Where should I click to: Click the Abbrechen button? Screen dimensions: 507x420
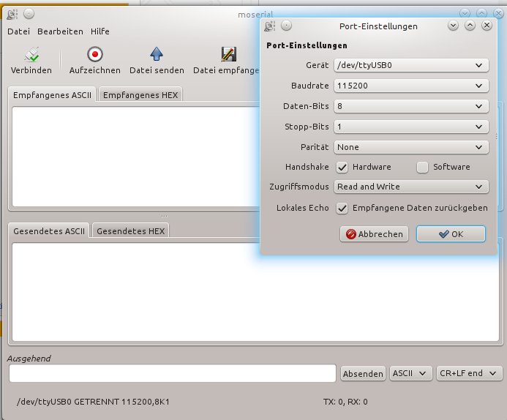coord(374,234)
